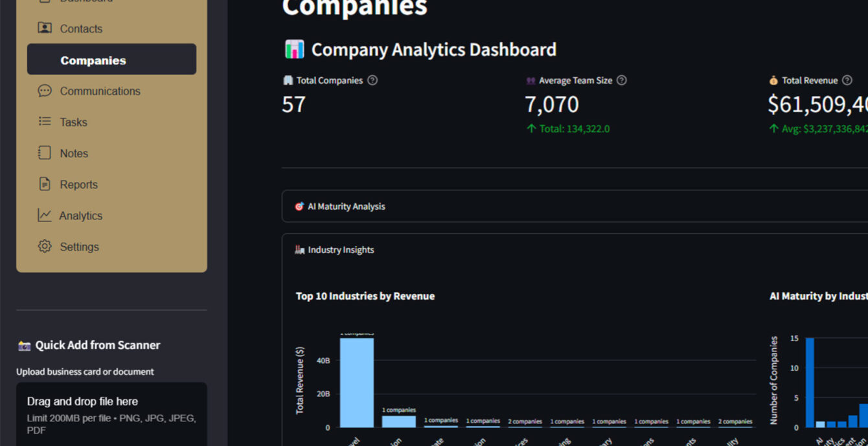This screenshot has width=868, height=446.
Task: Click help icon beside Average Team Size
Action: click(x=622, y=80)
